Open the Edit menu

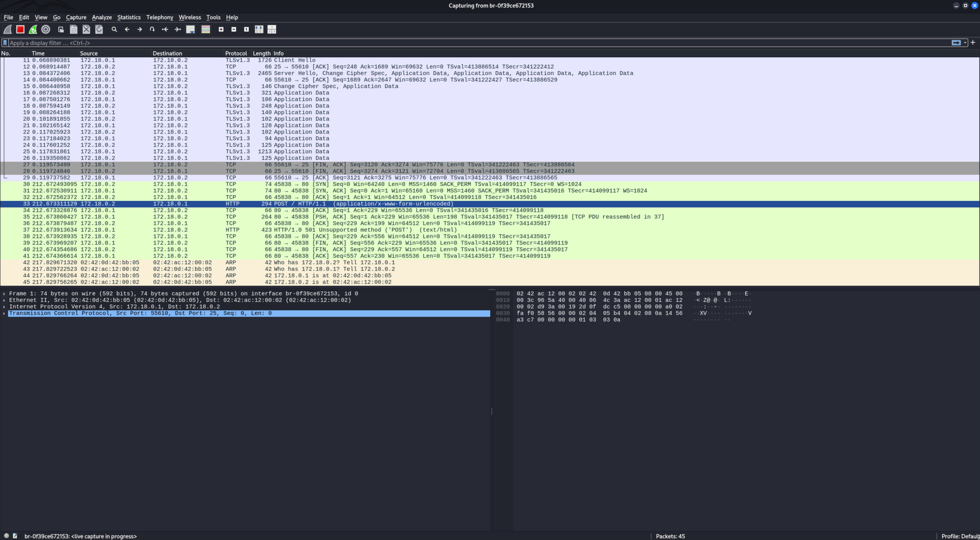(24, 17)
